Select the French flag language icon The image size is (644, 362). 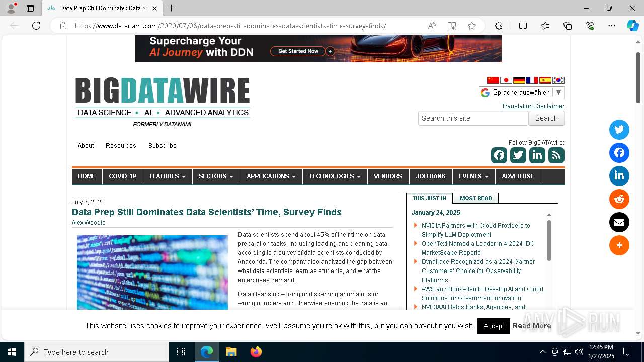[x=532, y=80]
